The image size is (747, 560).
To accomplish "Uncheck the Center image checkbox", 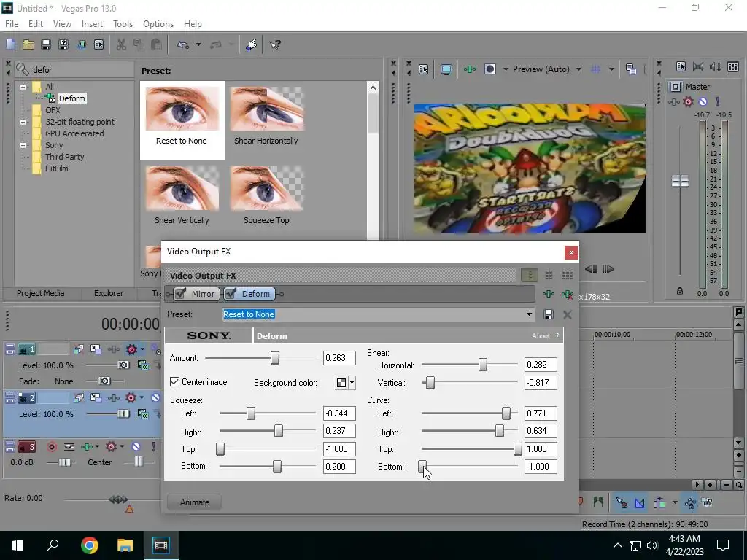I will 175,382.
